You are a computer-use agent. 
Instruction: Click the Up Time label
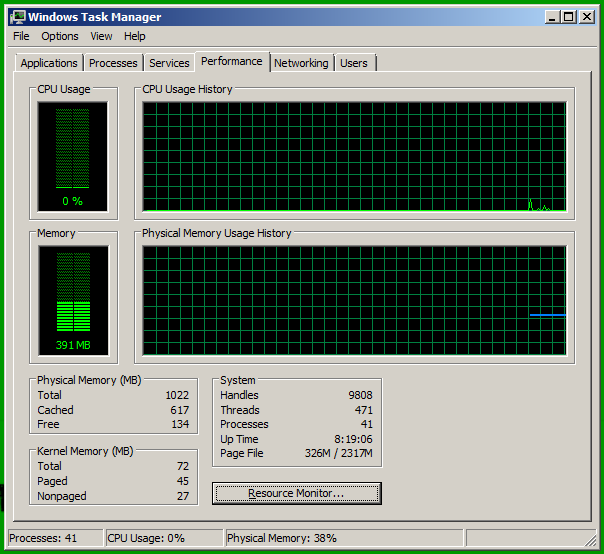(239, 439)
